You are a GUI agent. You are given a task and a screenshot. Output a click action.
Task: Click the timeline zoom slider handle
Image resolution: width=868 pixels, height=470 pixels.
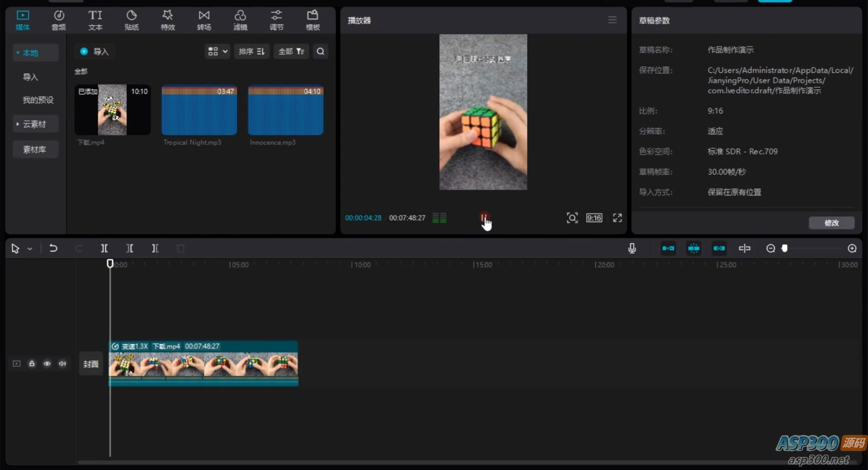[x=785, y=249]
